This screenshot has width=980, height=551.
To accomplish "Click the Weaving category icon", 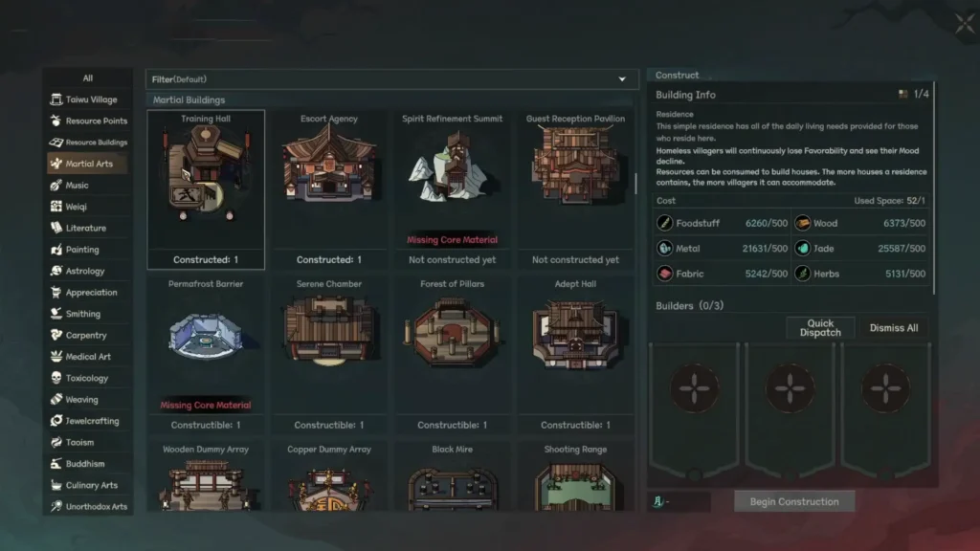I will tap(56, 399).
